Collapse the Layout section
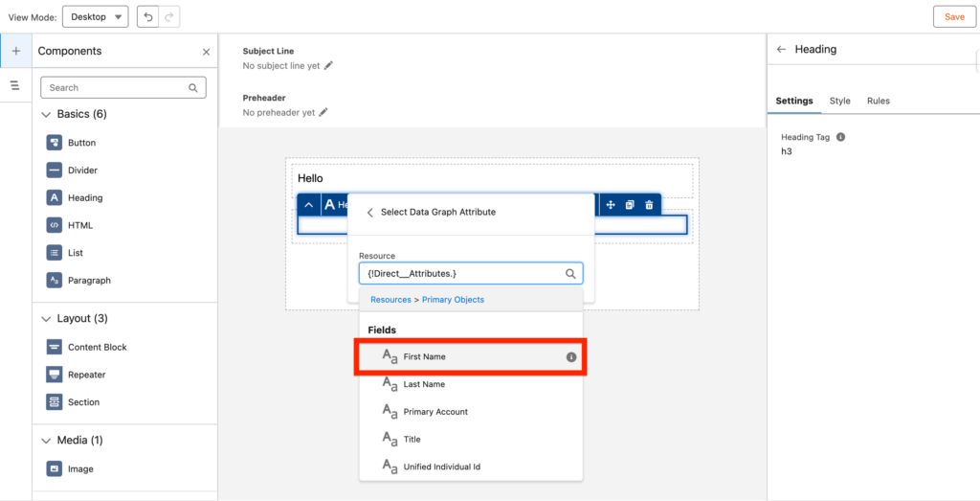The width and height of the screenshot is (980, 501). [45, 319]
